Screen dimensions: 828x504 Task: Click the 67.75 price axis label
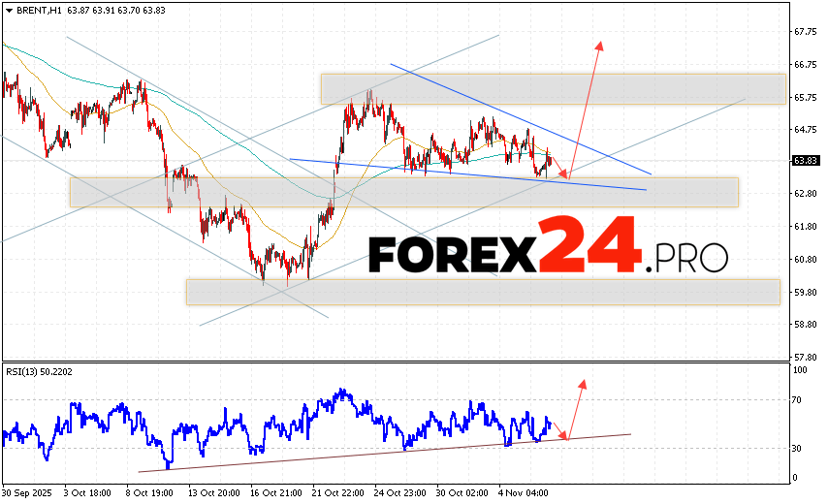pos(806,32)
